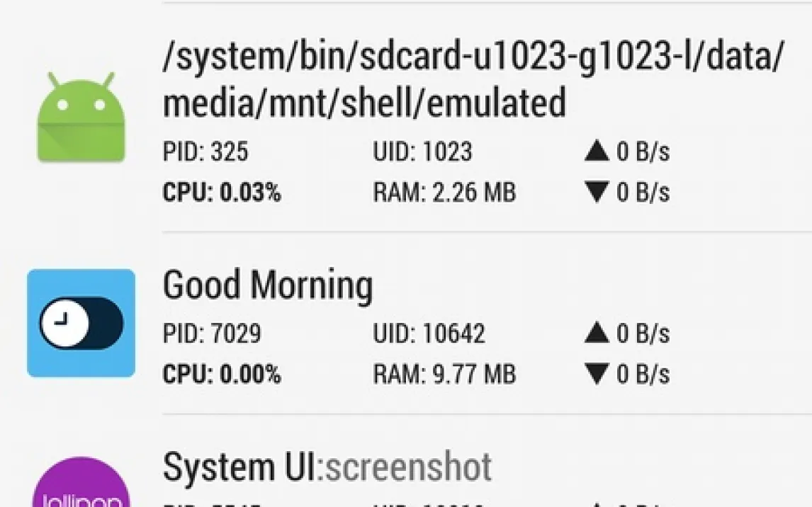Click download arrow for sdcard process

[x=597, y=193]
